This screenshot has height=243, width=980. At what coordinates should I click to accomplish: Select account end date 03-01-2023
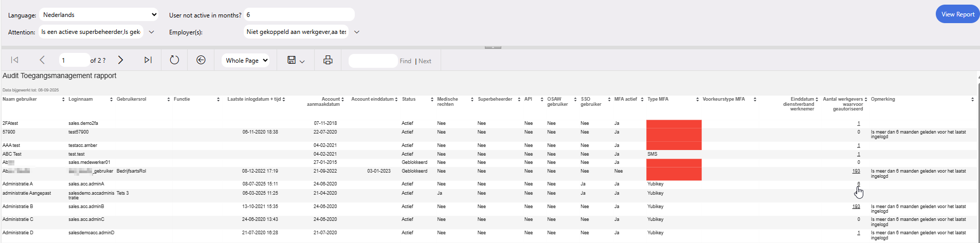[379, 171]
